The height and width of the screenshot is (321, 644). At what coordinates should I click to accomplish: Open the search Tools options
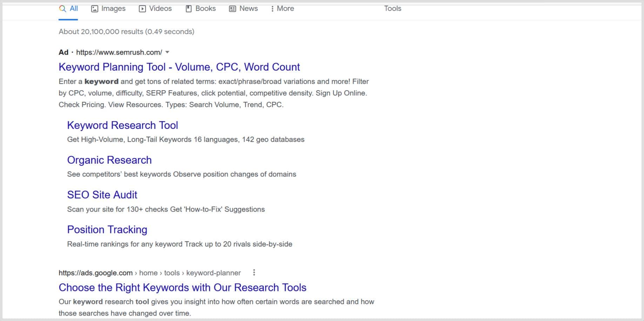click(x=393, y=8)
